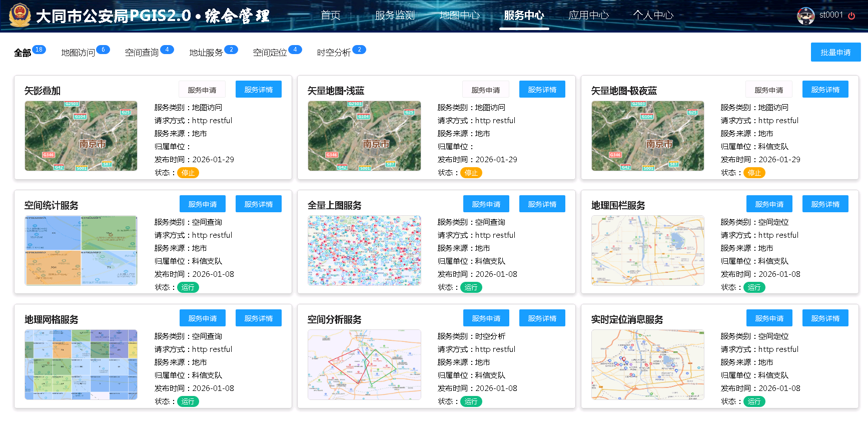This screenshot has width=868, height=431.
Task: Apply via 服务申请 for 空间分析服务
Action: coord(486,318)
